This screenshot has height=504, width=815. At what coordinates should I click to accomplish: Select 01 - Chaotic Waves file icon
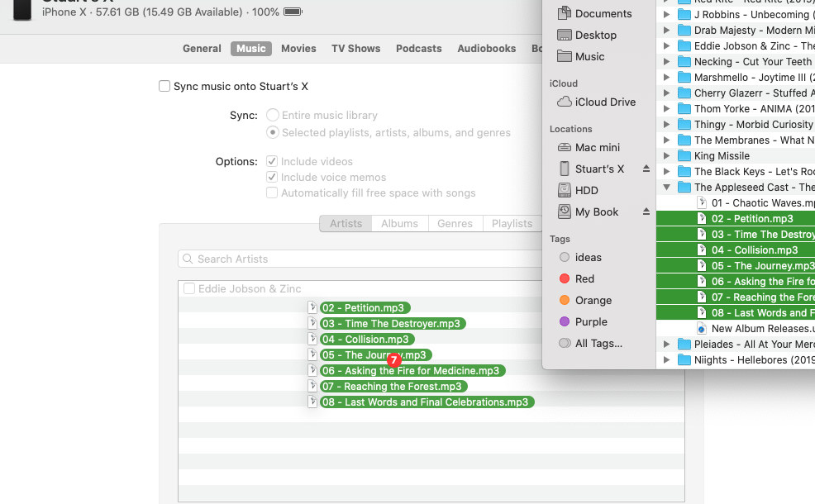[x=702, y=202]
